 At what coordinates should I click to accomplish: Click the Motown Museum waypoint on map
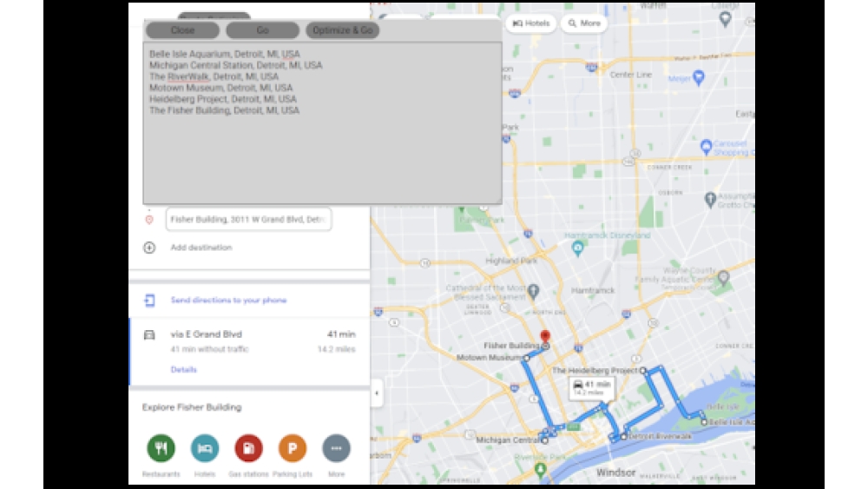(x=527, y=359)
